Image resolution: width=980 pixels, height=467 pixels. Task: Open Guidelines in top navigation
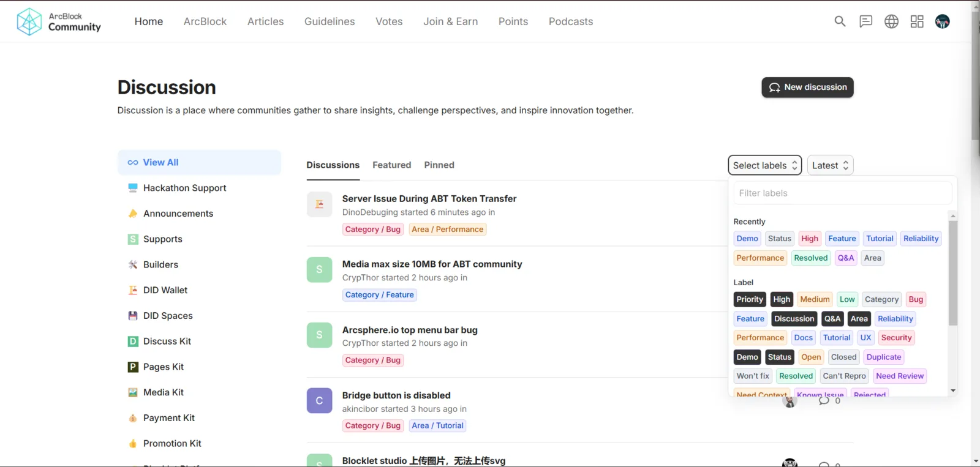(x=330, y=21)
